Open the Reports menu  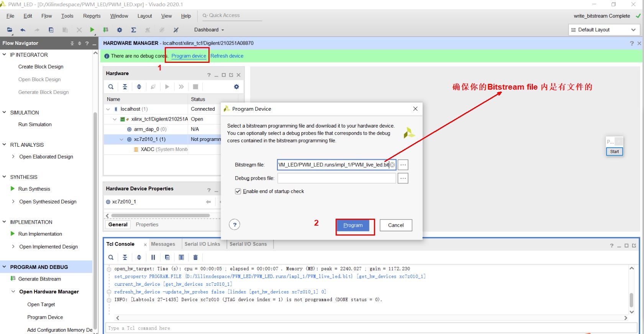[92, 16]
